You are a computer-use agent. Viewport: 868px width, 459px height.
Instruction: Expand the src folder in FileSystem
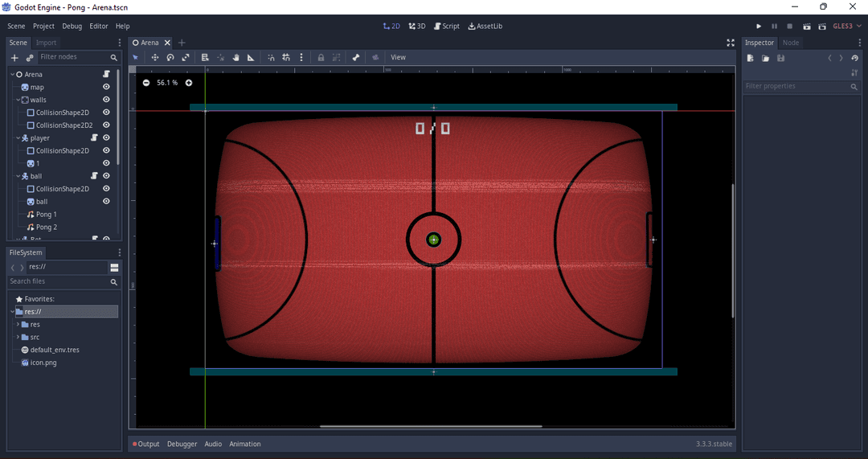pos(18,337)
